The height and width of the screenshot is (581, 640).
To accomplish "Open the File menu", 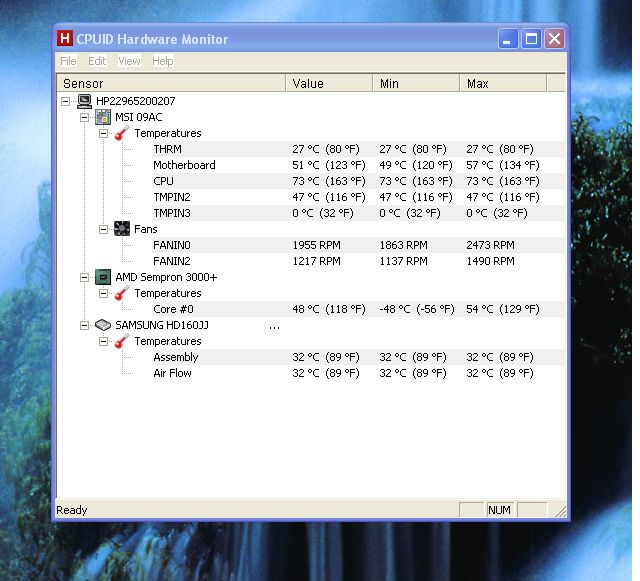I will pos(68,61).
